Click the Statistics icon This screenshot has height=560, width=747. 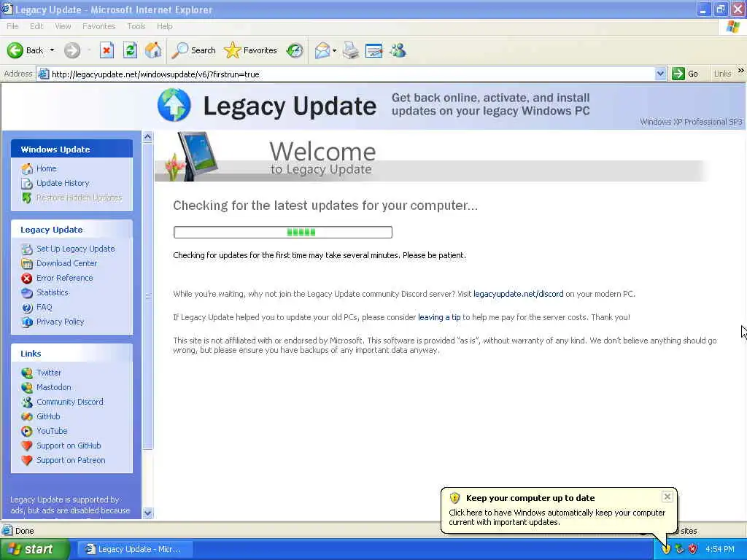(27, 293)
